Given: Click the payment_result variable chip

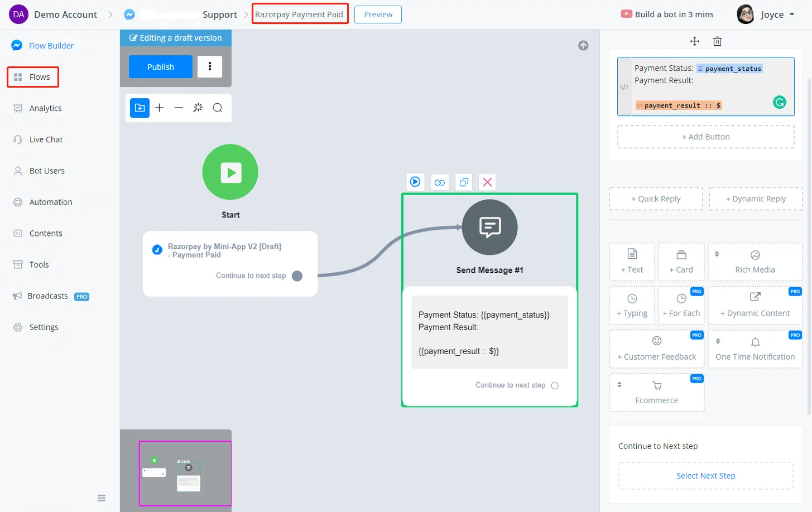Looking at the screenshot, I should point(679,105).
